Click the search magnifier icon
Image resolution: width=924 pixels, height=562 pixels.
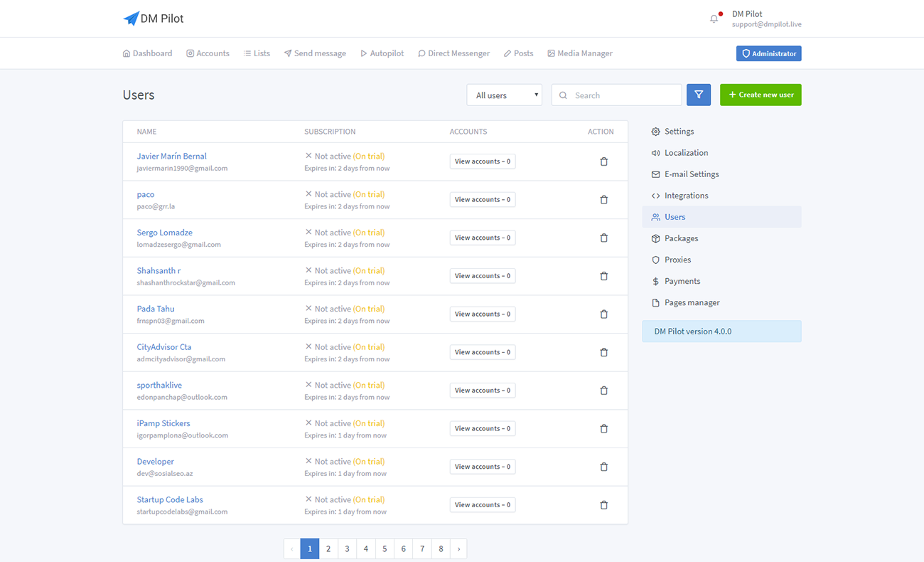(563, 95)
